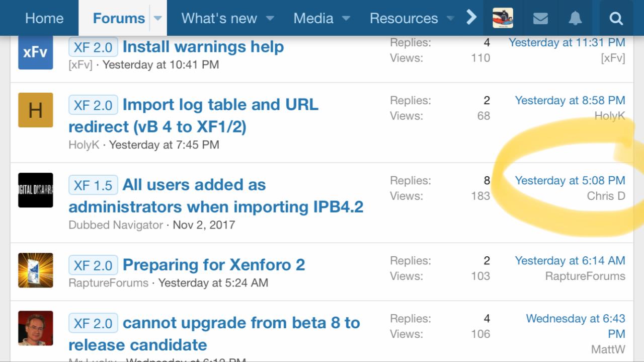The image size is (644, 362).
Task: Open the Resources navigation tab
Action: pos(404,19)
